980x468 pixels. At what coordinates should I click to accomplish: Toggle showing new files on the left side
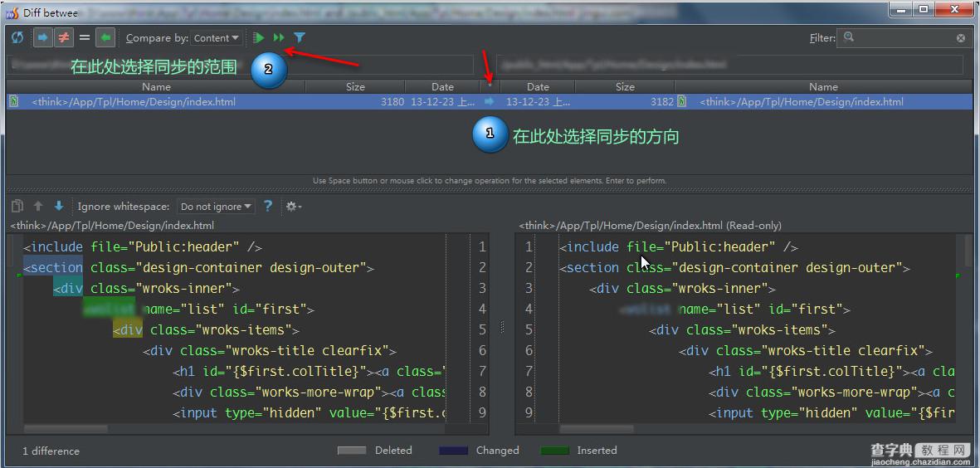[x=42, y=38]
